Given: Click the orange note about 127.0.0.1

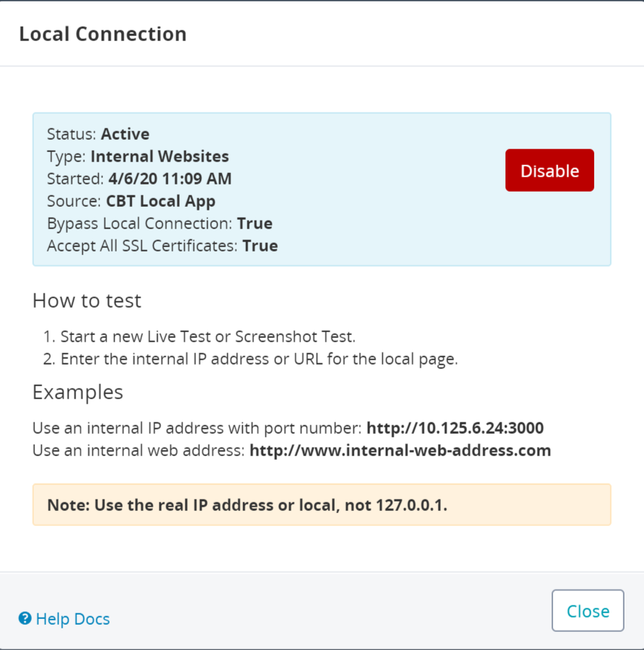Looking at the screenshot, I should pyautogui.click(x=322, y=505).
